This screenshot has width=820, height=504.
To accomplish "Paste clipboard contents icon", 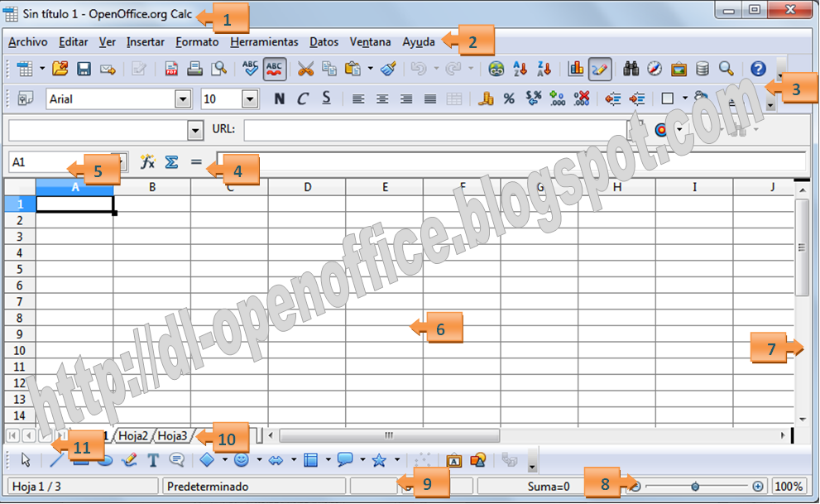I will pyautogui.click(x=353, y=69).
